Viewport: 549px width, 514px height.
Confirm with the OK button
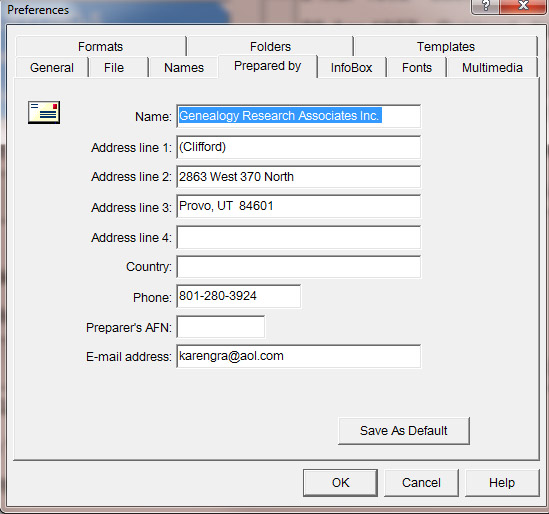pos(340,483)
